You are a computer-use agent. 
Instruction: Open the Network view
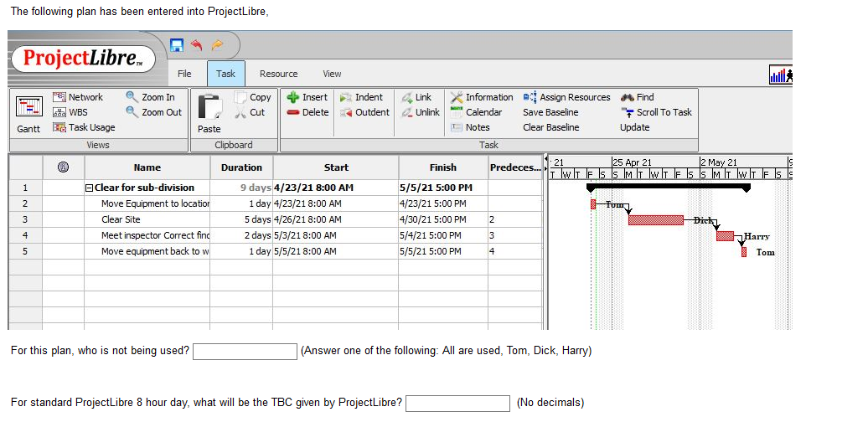coord(77,97)
